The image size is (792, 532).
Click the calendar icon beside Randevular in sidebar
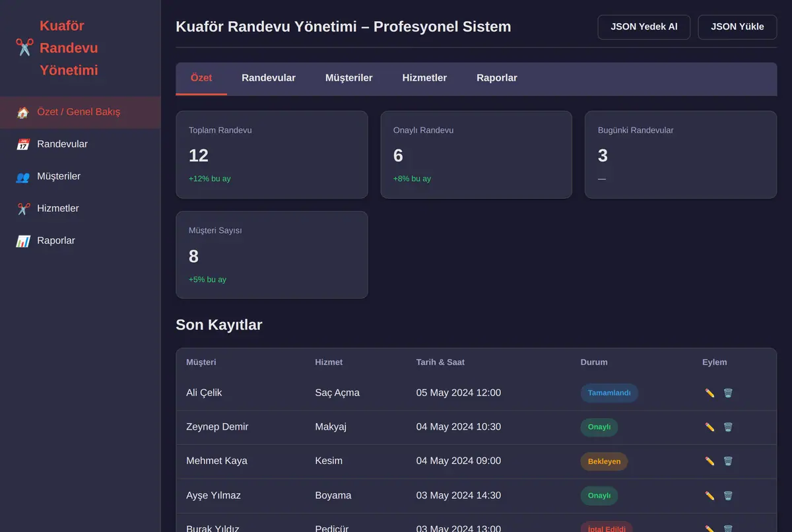coord(23,145)
